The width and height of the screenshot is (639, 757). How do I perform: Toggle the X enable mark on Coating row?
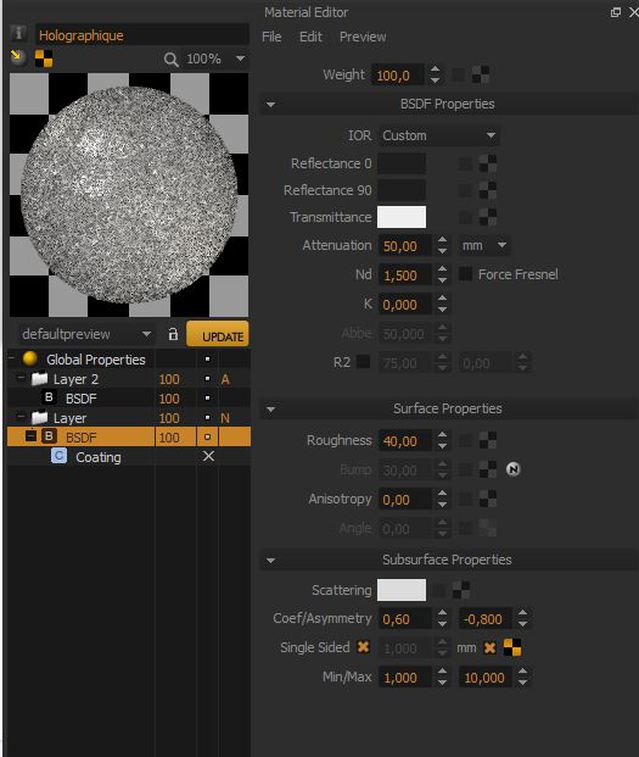208,456
